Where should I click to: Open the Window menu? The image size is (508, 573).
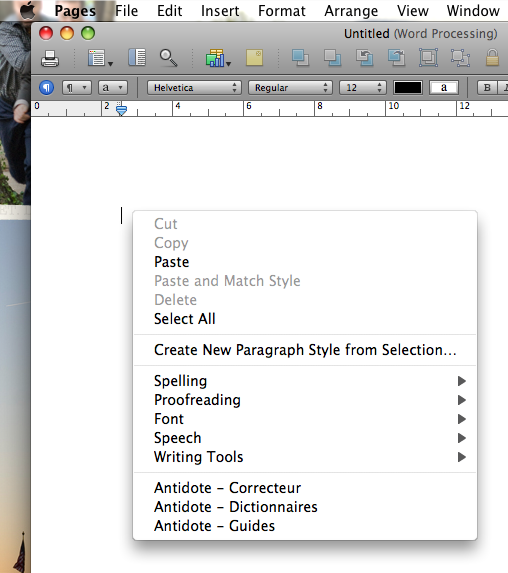click(x=473, y=11)
